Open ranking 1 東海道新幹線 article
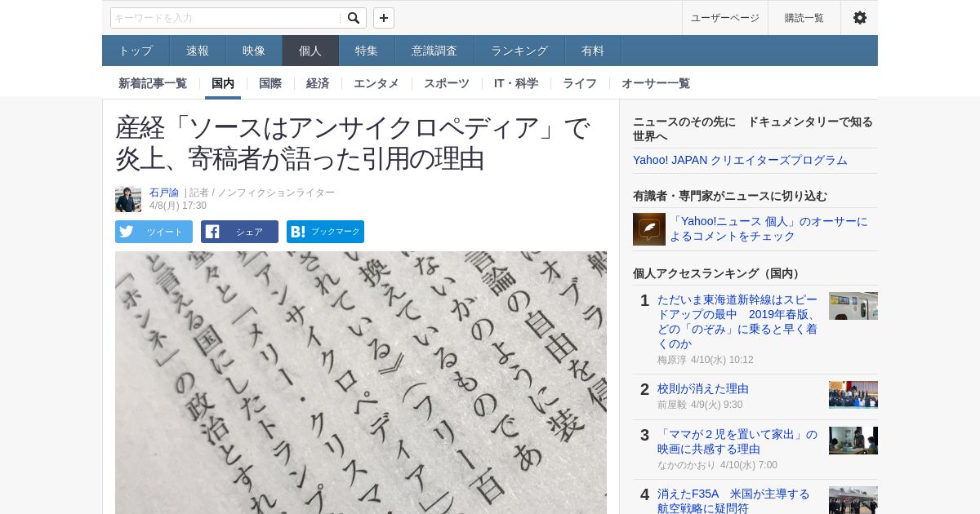This screenshot has height=514, width=980. [x=737, y=321]
